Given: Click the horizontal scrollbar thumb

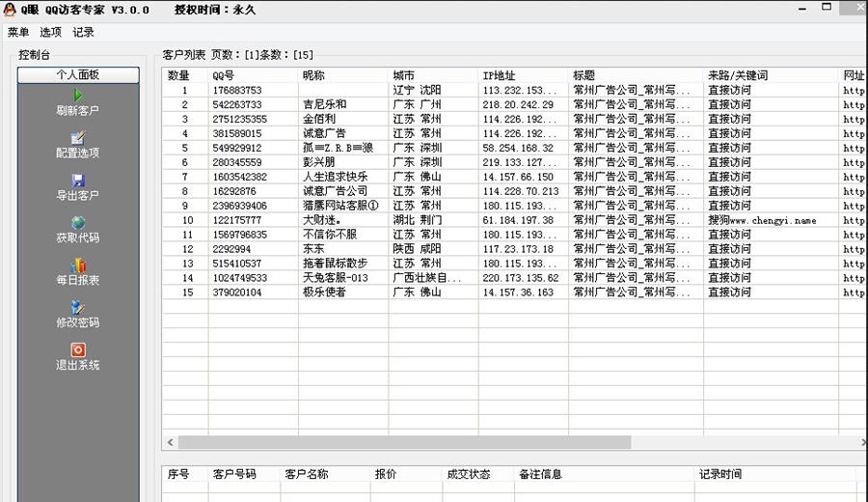Looking at the screenshot, I should click(405, 442).
